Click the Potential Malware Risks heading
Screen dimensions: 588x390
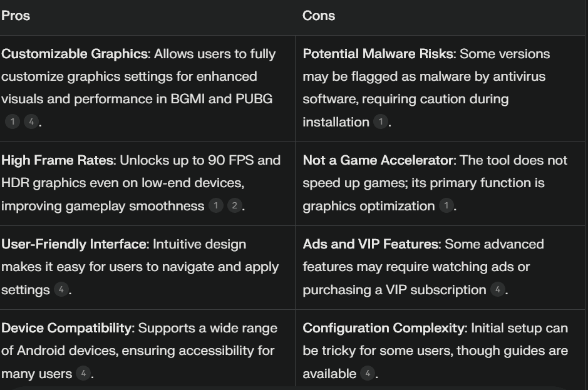tap(379, 54)
